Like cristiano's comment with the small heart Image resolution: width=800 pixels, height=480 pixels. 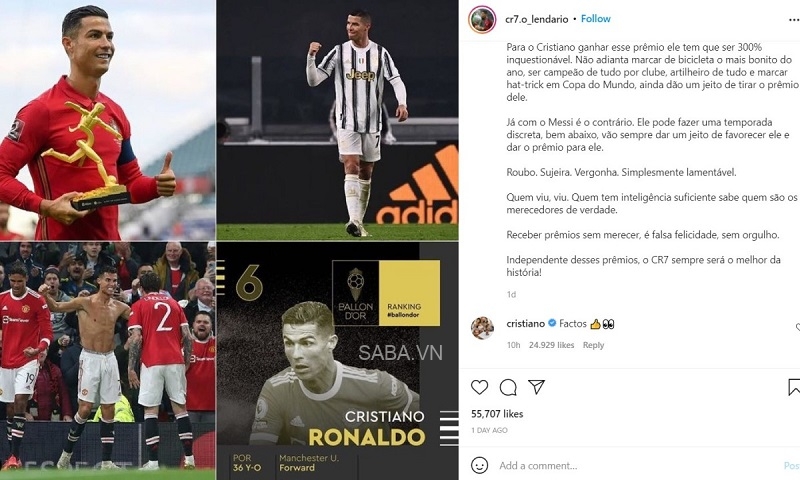click(x=797, y=327)
